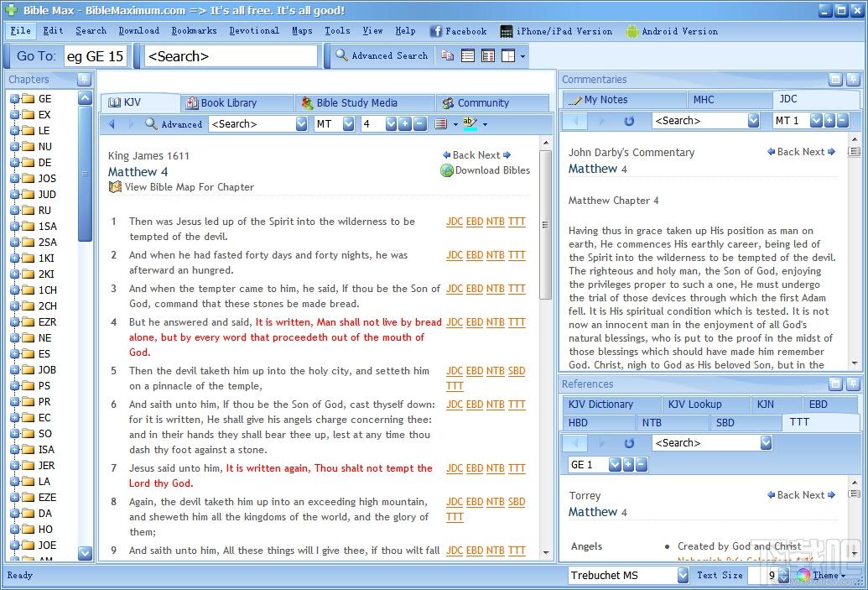The image size is (868, 590).
Task: Open the highlighter color dropdown arrow
Action: pyautogui.click(x=485, y=124)
